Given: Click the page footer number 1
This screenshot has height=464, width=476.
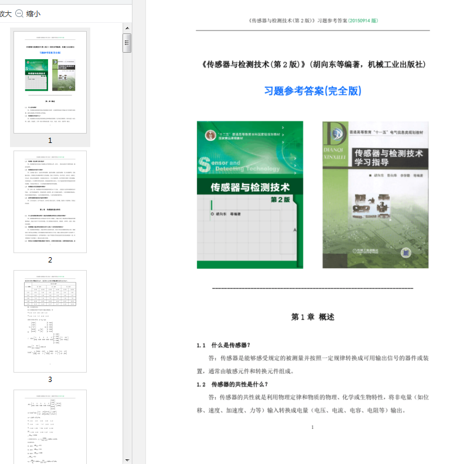Looking at the screenshot, I should [312, 427].
